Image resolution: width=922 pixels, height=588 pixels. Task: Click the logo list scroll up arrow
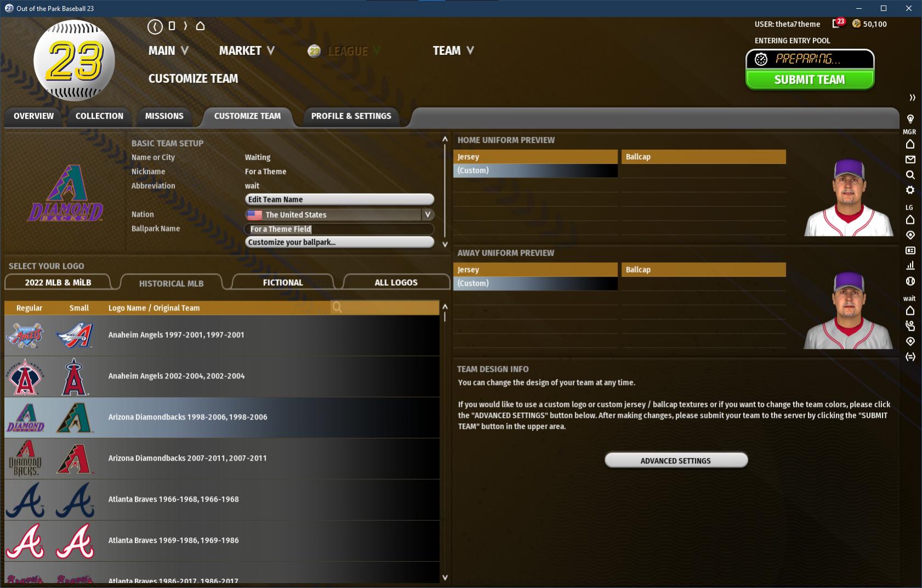point(445,307)
